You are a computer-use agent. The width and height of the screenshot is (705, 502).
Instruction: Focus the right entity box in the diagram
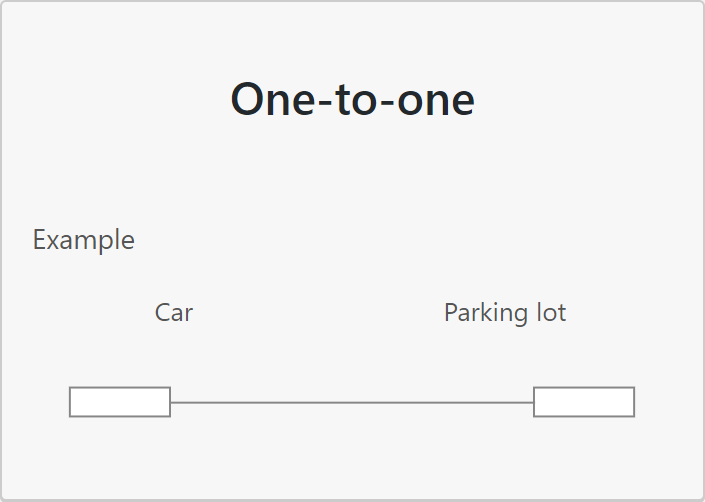click(x=584, y=402)
